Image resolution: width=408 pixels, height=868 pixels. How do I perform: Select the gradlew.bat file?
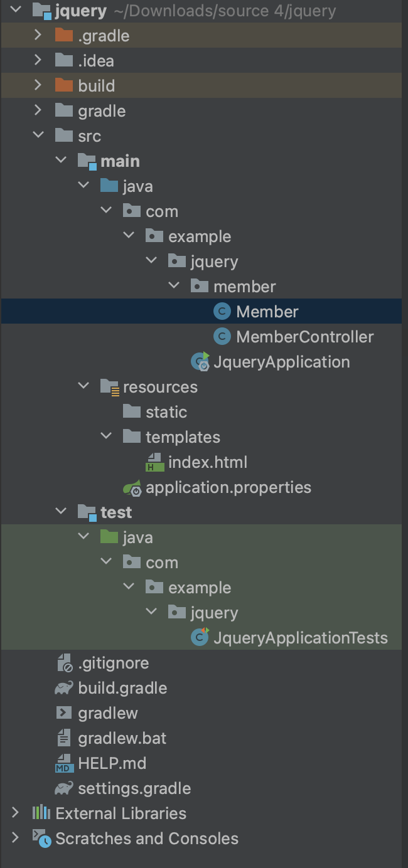[122, 738]
